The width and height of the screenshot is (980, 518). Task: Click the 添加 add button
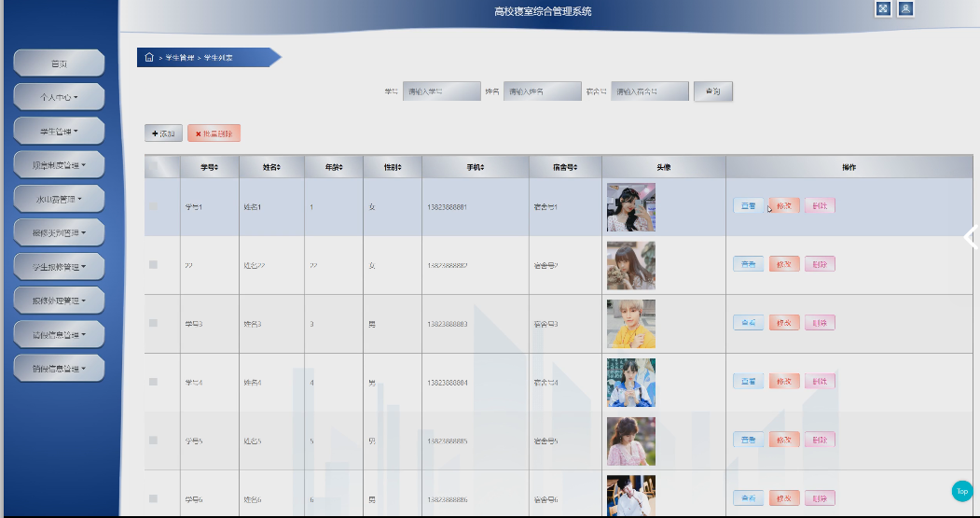tap(163, 133)
